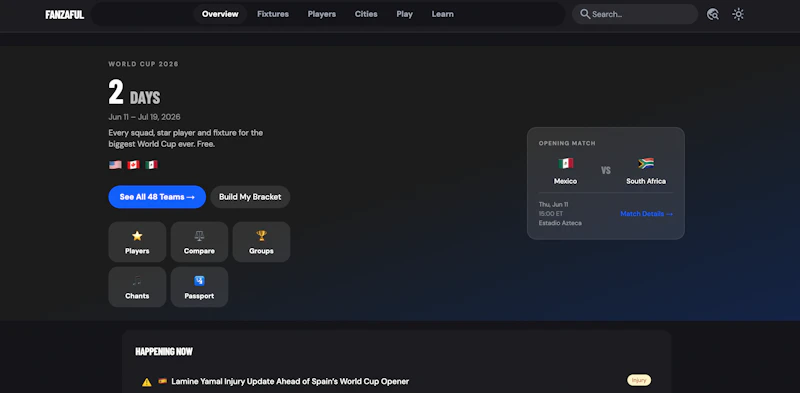Click the Mexico team name
The height and width of the screenshot is (393, 800).
click(x=565, y=181)
